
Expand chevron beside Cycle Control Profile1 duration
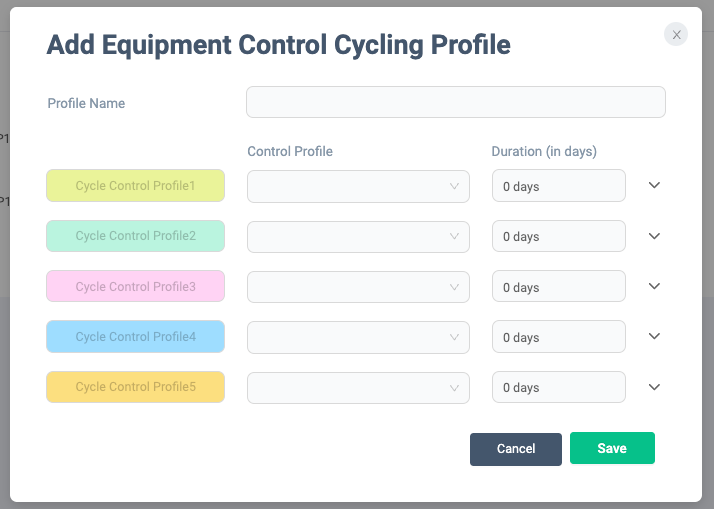pyautogui.click(x=654, y=185)
